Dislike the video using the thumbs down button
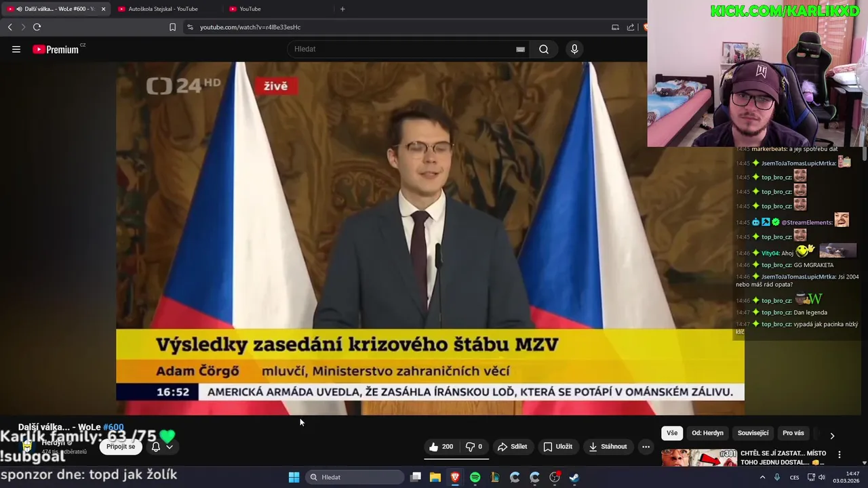 pyautogui.click(x=474, y=447)
